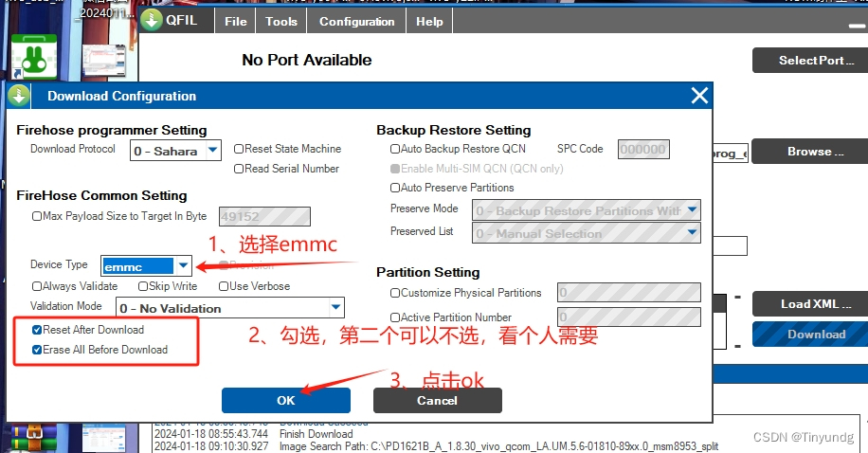Open the Configuration menu
Screen dimensions: 868x453
pyautogui.click(x=357, y=22)
